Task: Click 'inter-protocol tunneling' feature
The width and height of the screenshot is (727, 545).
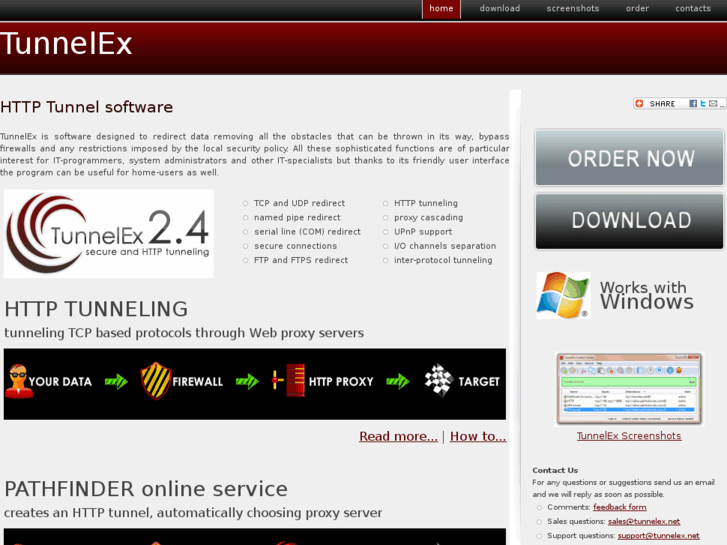Action: (443, 260)
